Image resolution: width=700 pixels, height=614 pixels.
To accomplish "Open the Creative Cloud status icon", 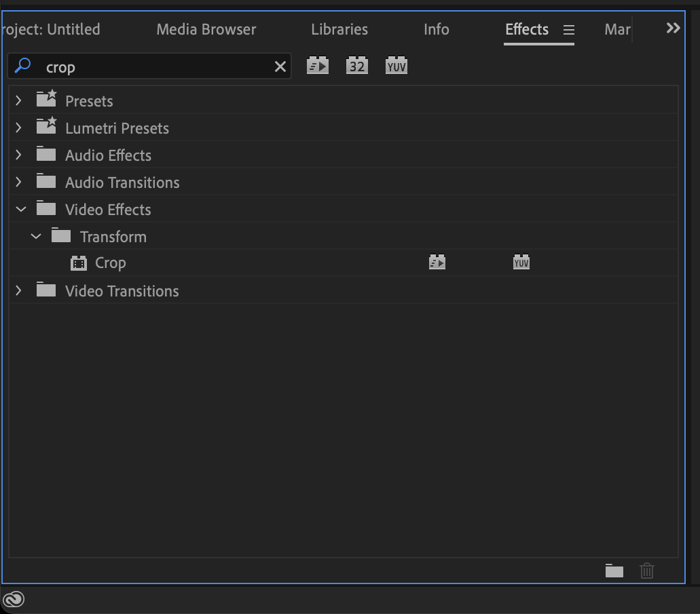I will (14, 599).
